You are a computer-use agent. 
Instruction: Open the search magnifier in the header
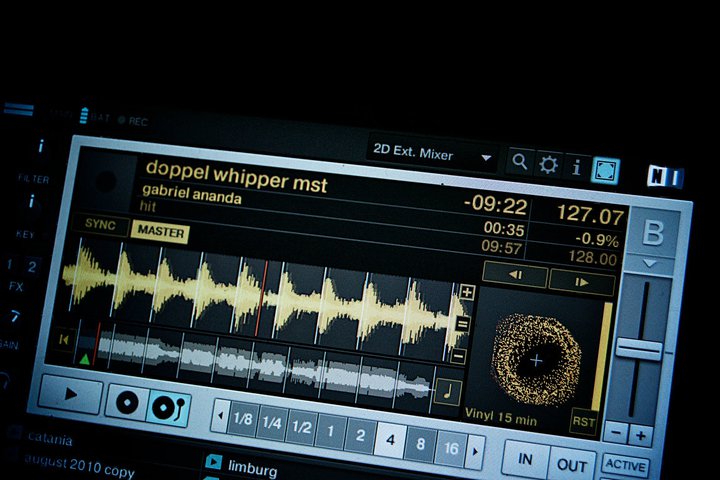[520, 162]
